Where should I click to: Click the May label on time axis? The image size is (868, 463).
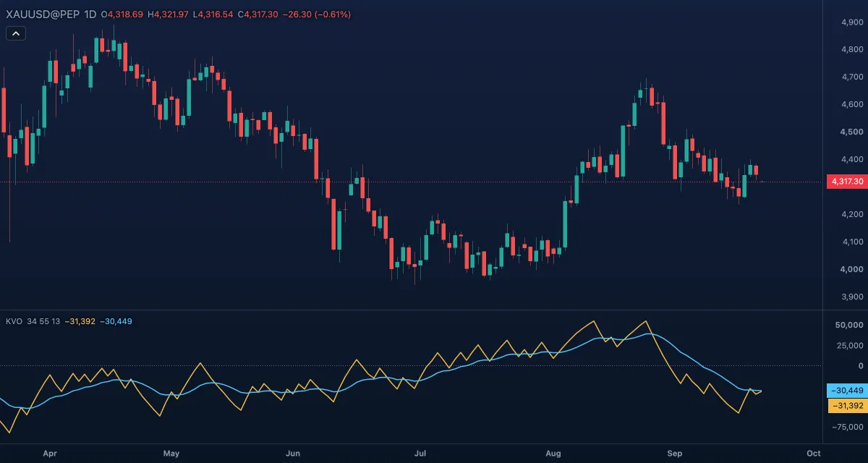(x=171, y=454)
